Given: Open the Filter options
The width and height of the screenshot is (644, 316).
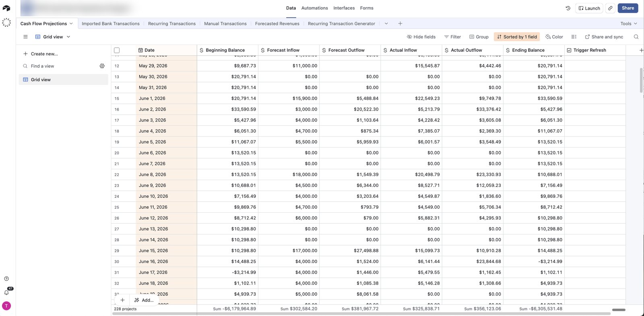Looking at the screenshot, I should tap(452, 37).
